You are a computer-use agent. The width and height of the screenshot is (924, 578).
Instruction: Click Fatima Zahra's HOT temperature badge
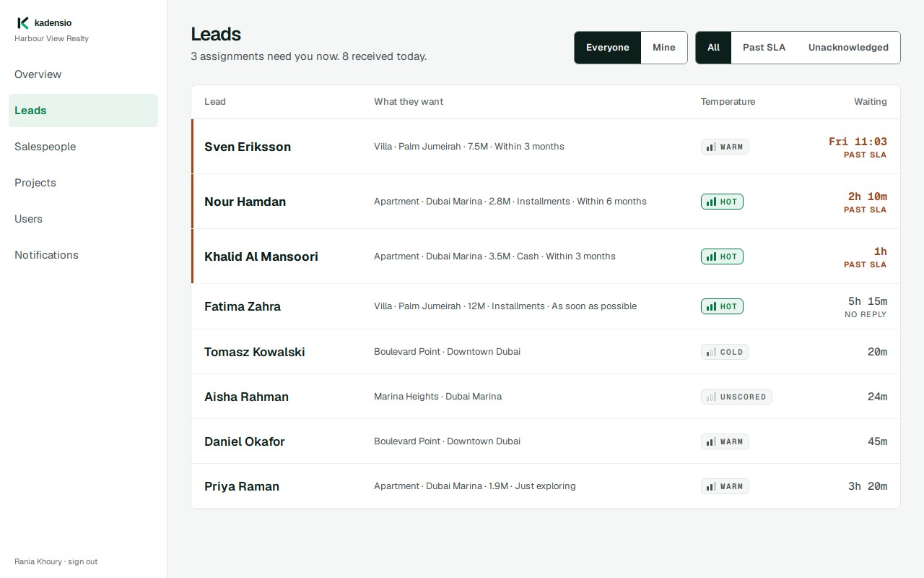(722, 306)
